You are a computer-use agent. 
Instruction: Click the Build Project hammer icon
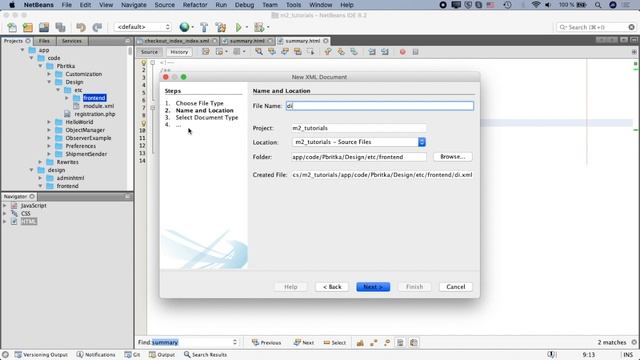204,27
